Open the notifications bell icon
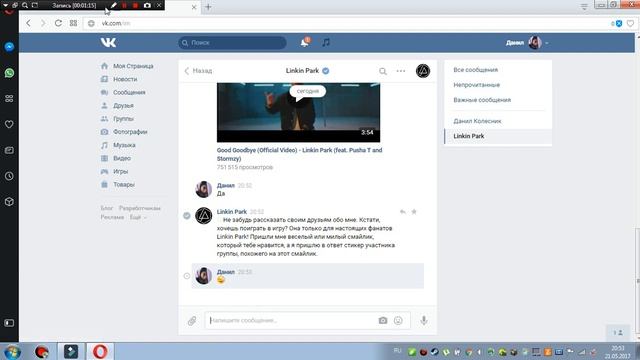Image resolution: width=640 pixels, height=360 pixels. [x=304, y=42]
